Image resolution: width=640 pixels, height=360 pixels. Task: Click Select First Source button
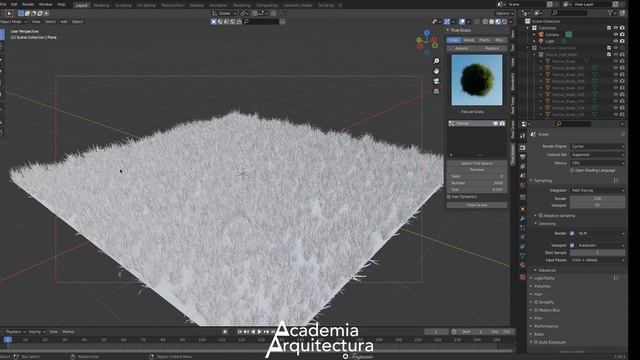[x=477, y=163]
